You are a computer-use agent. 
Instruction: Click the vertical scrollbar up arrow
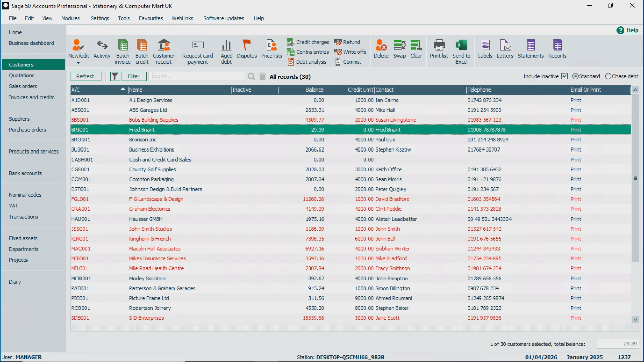(635, 90)
